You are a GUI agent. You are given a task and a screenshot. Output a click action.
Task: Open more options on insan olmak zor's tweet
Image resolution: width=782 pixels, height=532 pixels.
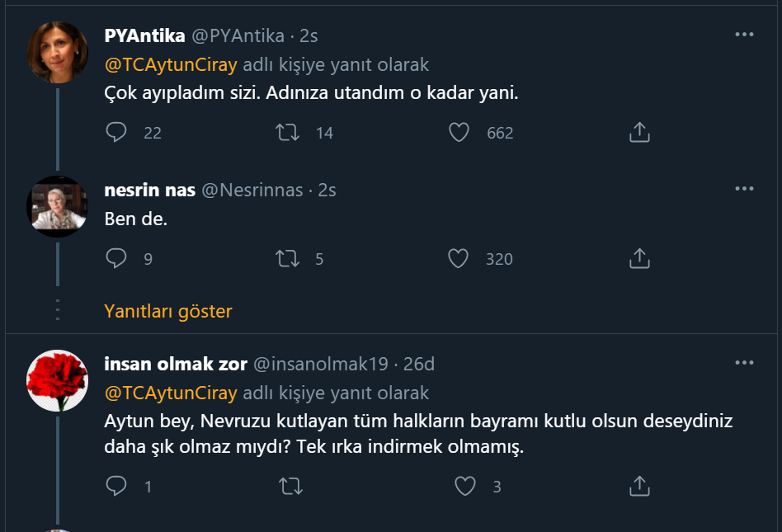pyautogui.click(x=744, y=363)
